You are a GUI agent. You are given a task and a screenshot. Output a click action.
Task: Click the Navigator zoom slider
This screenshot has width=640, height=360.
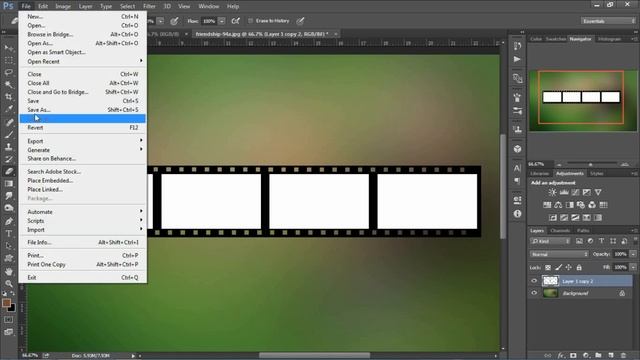[x=590, y=164]
